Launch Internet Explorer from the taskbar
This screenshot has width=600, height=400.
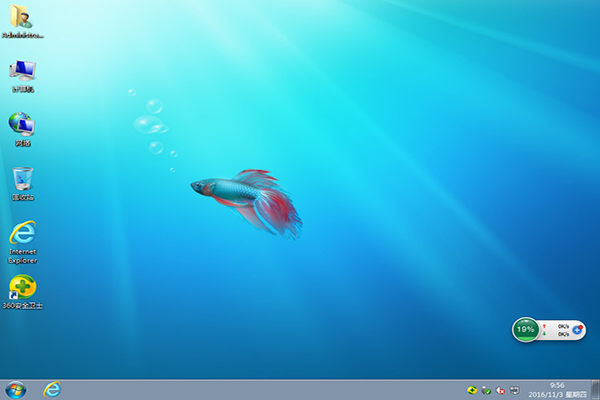click(x=52, y=390)
